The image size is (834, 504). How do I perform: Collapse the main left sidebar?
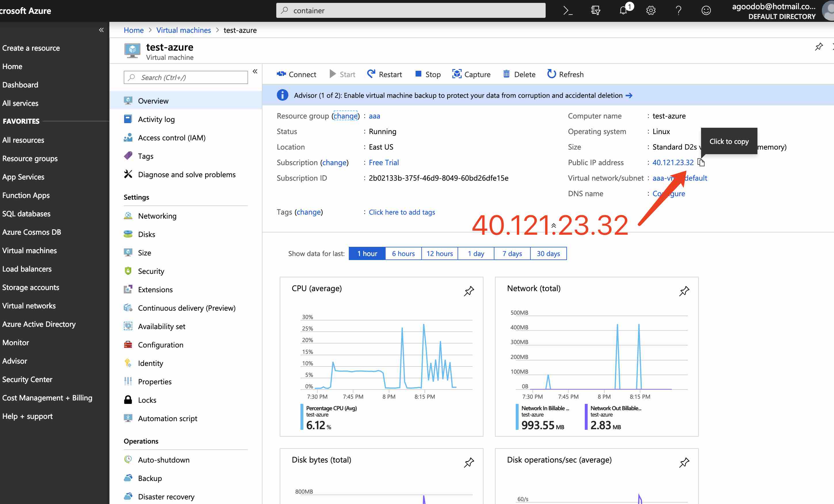[101, 30]
